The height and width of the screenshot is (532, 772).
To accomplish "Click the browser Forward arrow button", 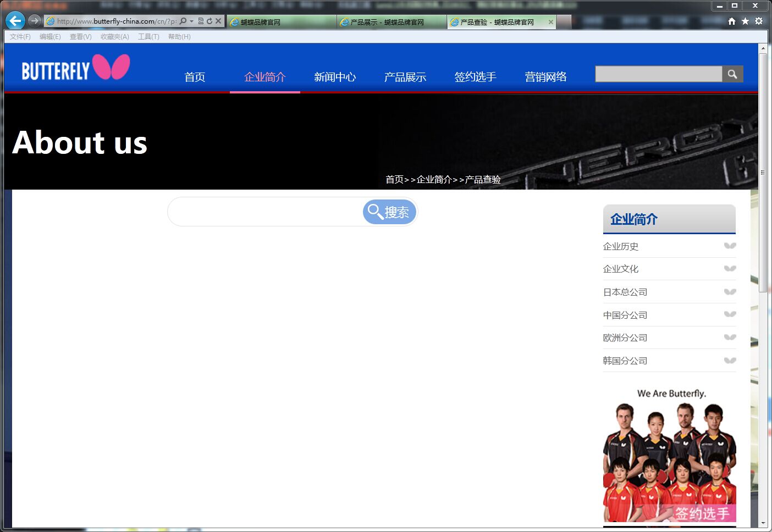I will 35,21.
